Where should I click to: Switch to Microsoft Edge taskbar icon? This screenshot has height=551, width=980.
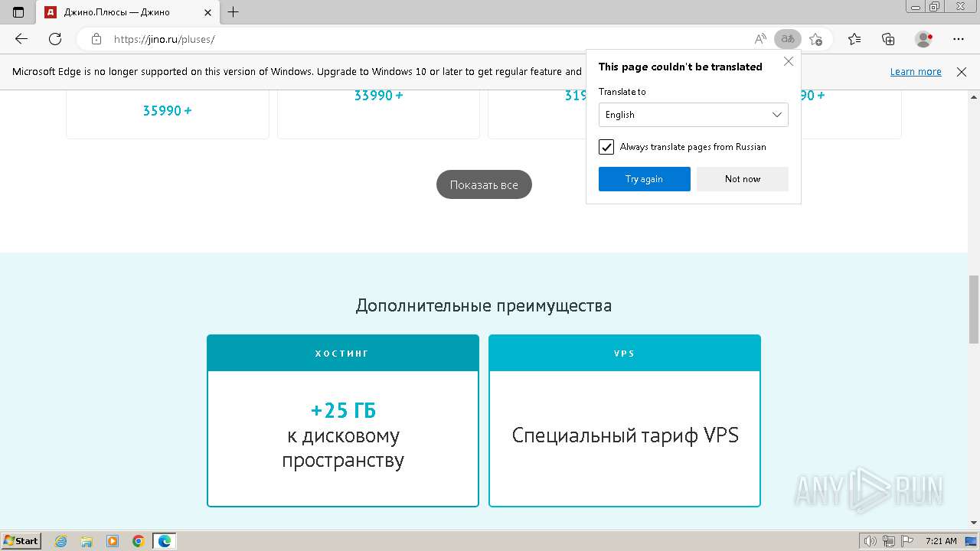(165, 541)
